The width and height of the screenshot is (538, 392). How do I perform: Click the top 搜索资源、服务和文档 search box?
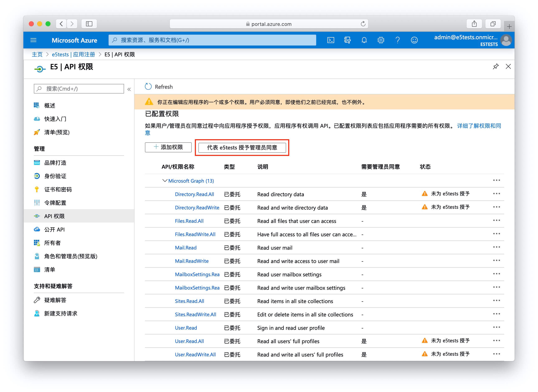coord(212,40)
